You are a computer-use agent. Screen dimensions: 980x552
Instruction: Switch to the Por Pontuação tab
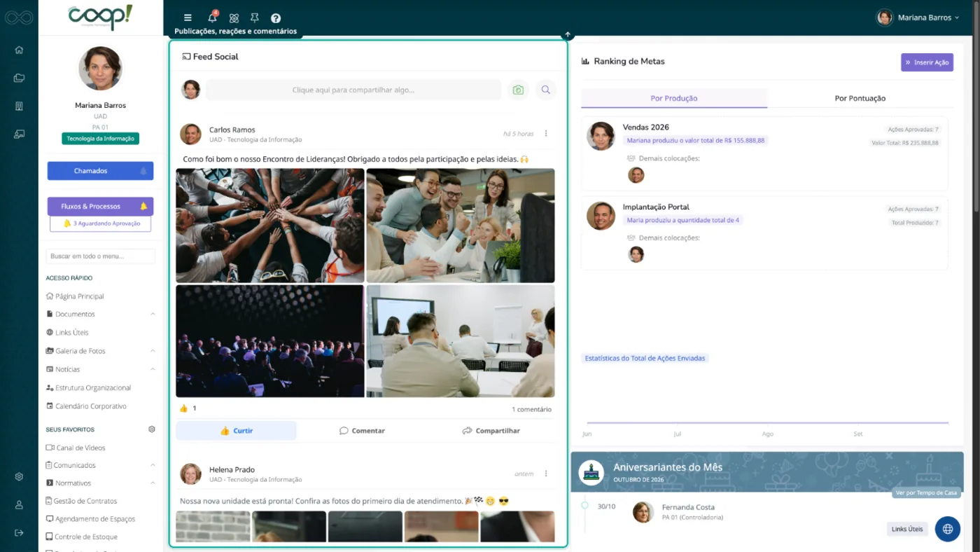pos(860,98)
